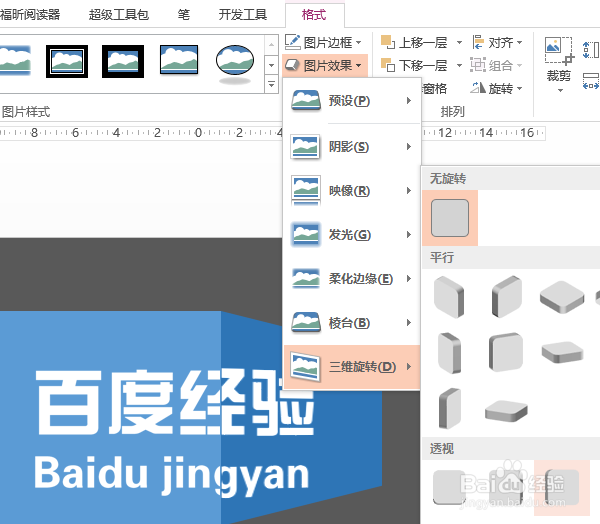The image size is (600, 524).
Task: Select the 无旋转 no-rotation preset
Action: pyautogui.click(x=450, y=218)
